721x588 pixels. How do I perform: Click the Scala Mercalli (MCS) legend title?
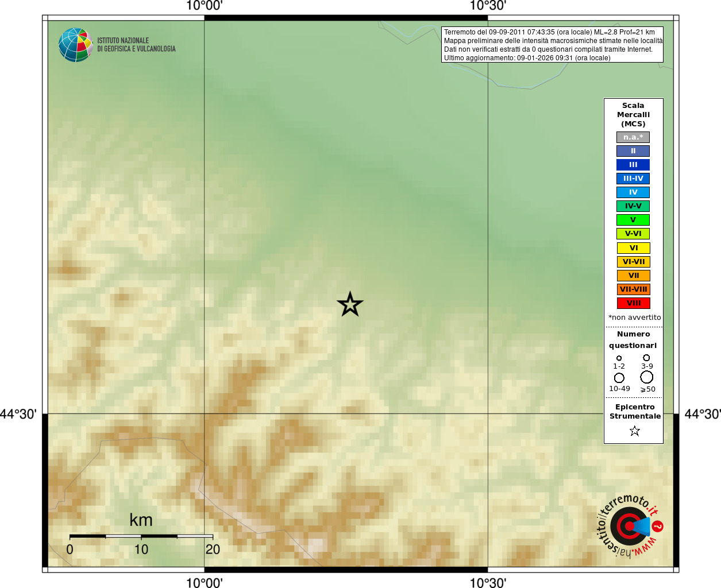pyautogui.click(x=633, y=115)
